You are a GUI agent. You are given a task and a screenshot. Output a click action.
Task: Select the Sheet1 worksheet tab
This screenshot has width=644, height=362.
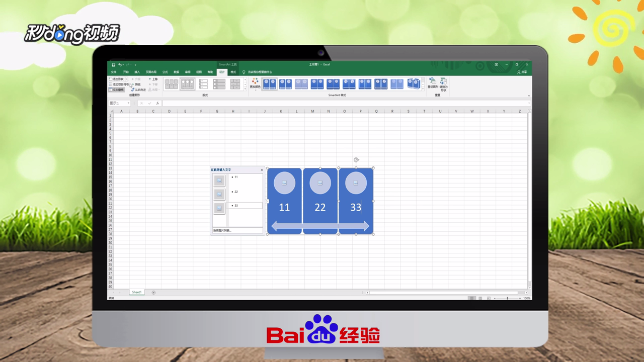pyautogui.click(x=137, y=292)
